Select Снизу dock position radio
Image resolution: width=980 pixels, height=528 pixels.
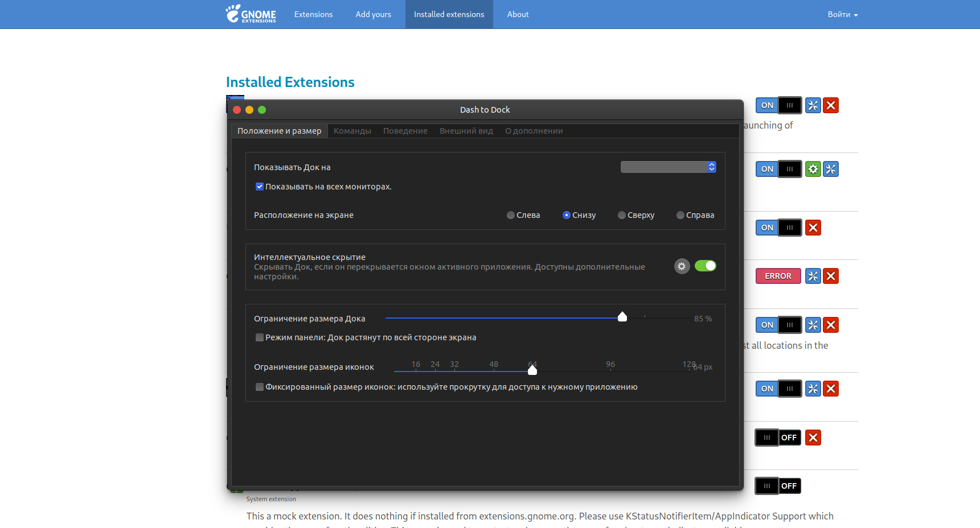567,215
